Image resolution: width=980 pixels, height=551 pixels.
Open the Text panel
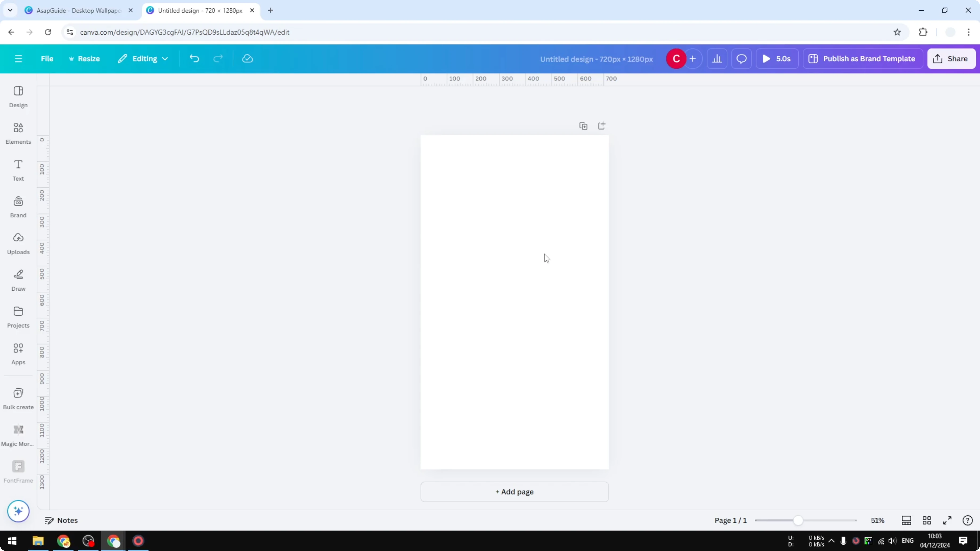(18, 170)
